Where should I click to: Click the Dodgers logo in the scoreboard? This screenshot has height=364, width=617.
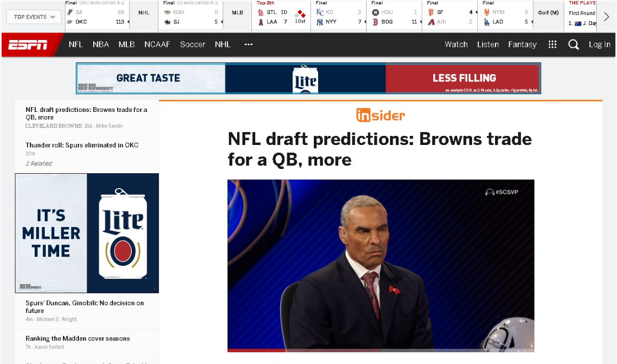486,22
